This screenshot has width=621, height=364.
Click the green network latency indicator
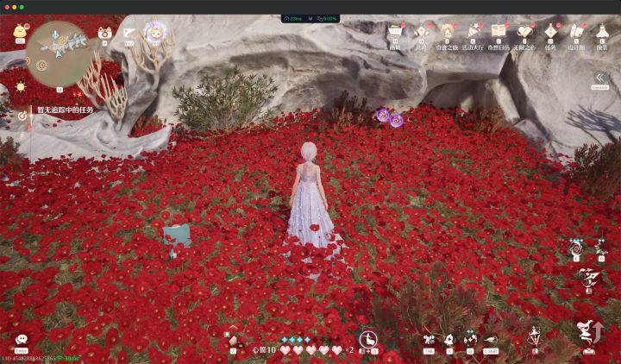[x=68, y=358]
